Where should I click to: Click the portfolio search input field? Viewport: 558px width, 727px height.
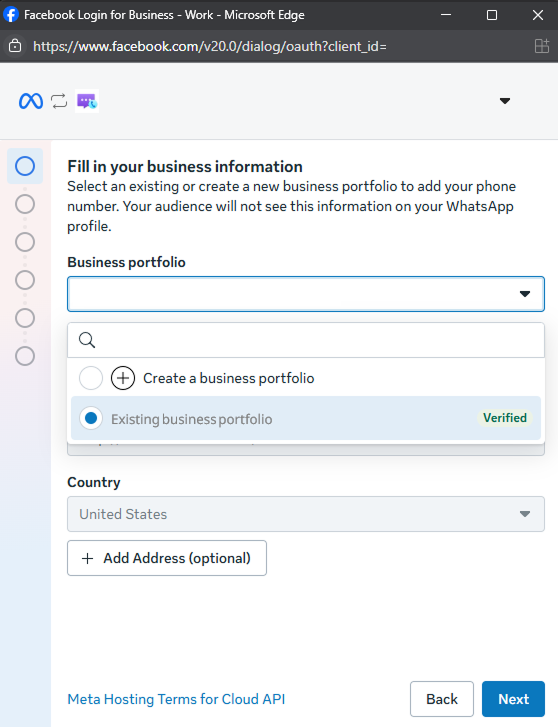pos(306,340)
